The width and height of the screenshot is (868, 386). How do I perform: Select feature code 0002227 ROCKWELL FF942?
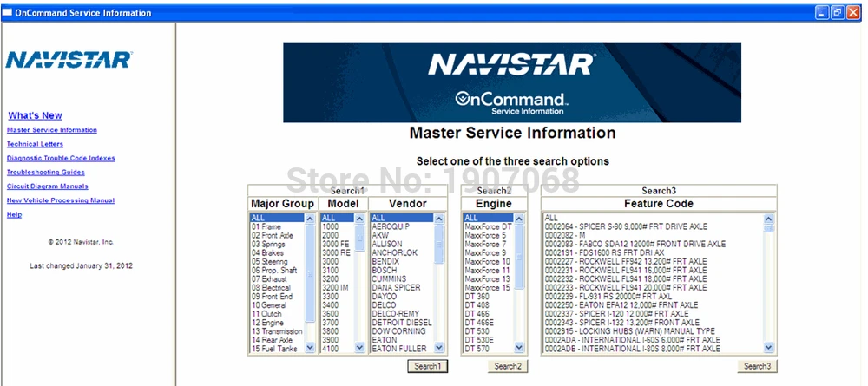654,262
